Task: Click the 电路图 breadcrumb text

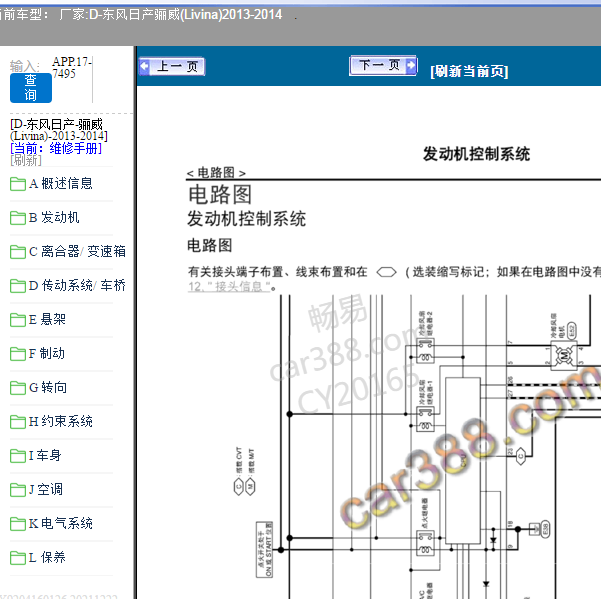Action: (x=216, y=173)
